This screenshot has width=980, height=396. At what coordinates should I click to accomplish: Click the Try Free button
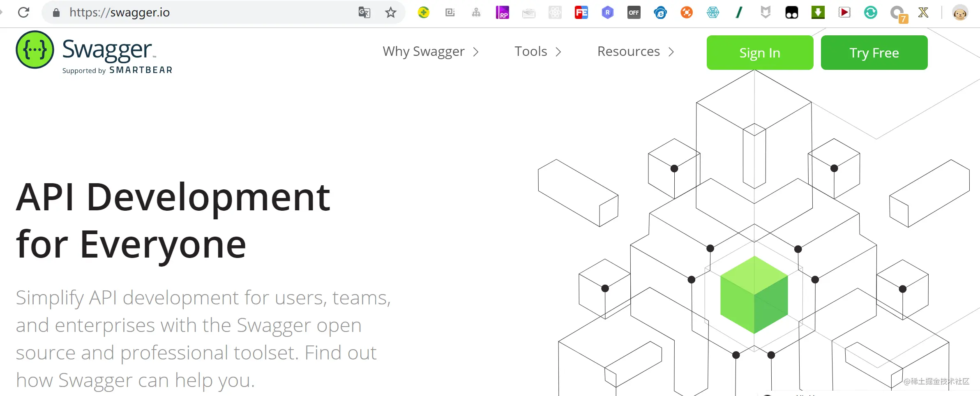(874, 53)
